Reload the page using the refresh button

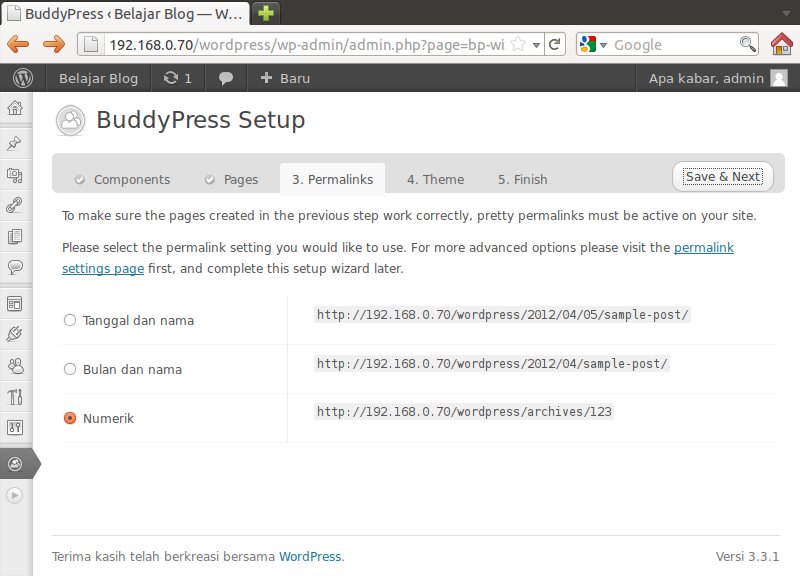[555, 44]
